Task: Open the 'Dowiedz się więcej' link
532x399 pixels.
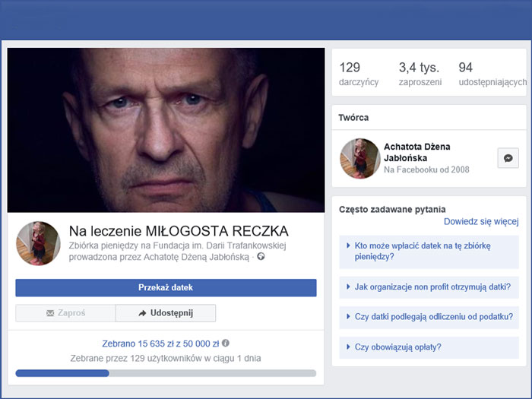Action: click(481, 222)
